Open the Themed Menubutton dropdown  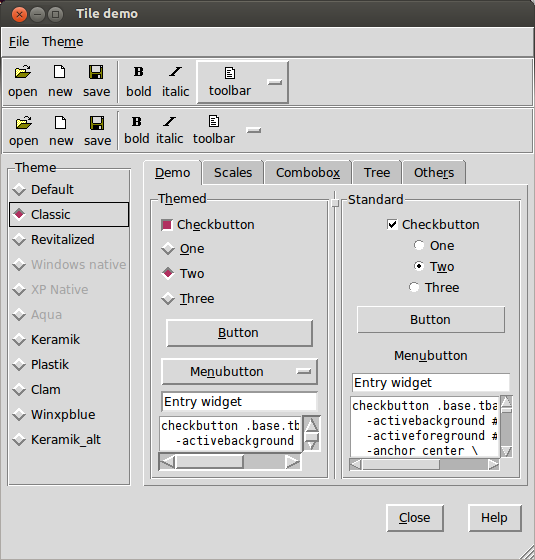click(x=239, y=372)
